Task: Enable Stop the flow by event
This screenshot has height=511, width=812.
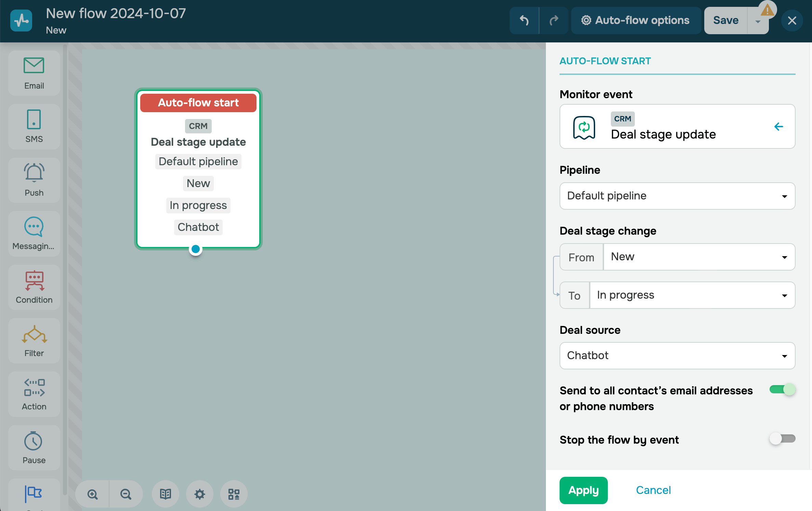Action: [x=782, y=439]
